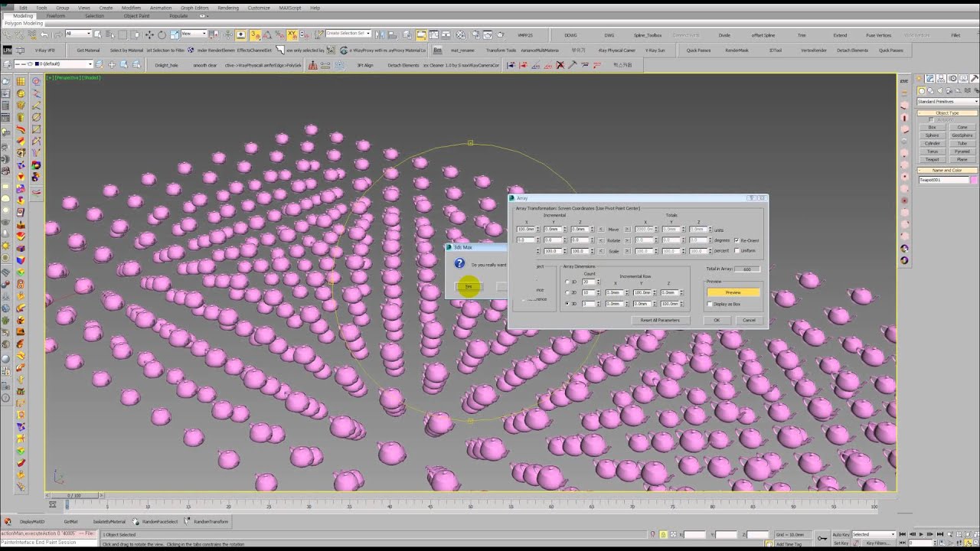
Task: Click Yes in 3ds Max prompt
Action: 469,287
